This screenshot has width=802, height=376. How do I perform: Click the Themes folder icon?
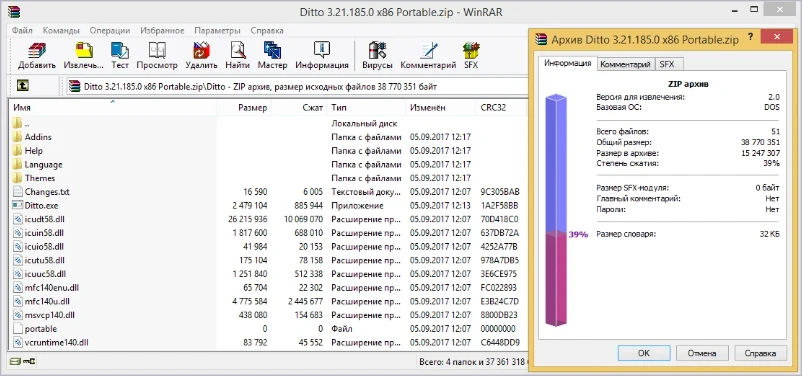pos(17,178)
